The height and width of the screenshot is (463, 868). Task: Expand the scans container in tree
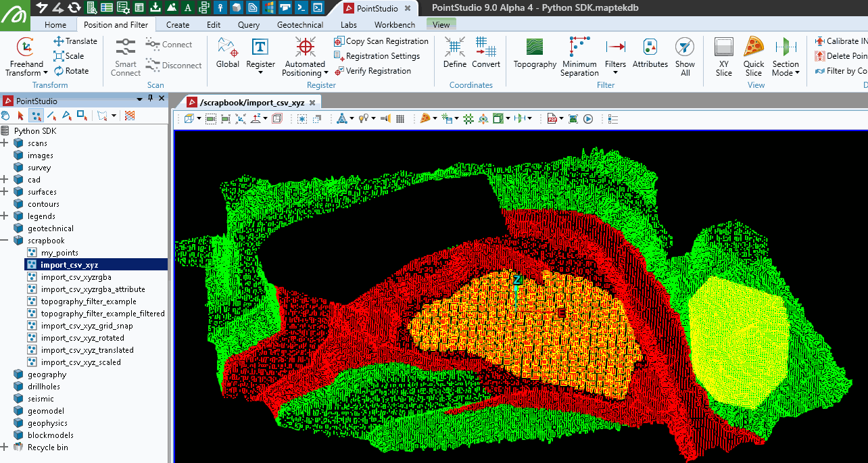[x=5, y=143]
